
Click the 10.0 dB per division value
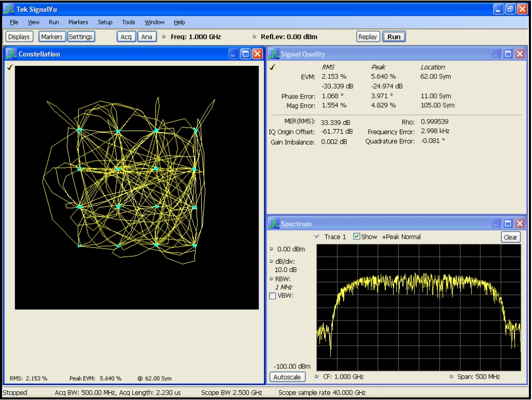286,270
